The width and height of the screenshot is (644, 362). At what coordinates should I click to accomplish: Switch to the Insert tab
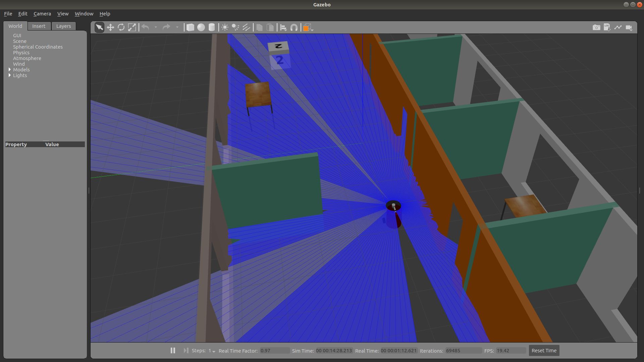tap(39, 26)
